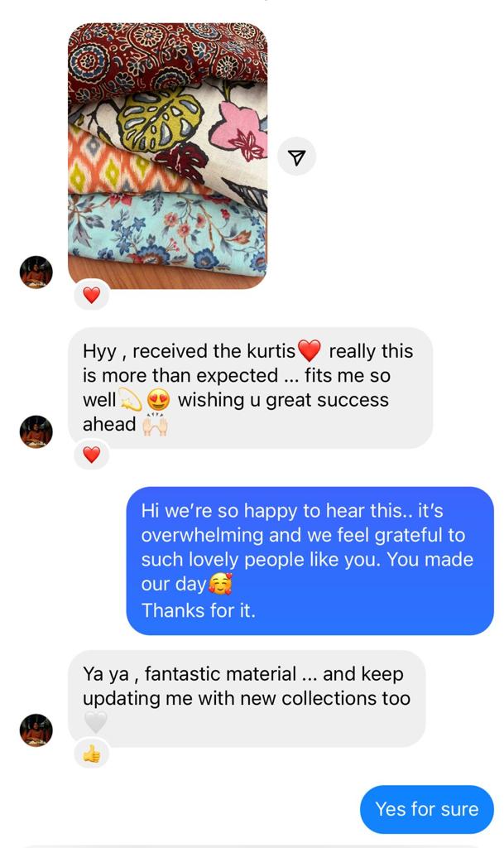The width and height of the screenshot is (504, 848).
Task: Select the 'Ya ya, fantastic material' message bubble
Action: coord(247,698)
